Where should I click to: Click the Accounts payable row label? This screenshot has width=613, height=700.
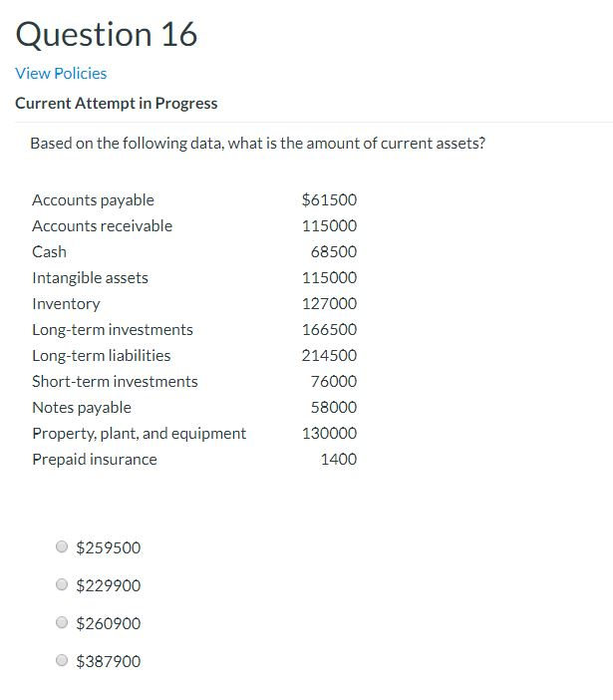[x=94, y=200]
